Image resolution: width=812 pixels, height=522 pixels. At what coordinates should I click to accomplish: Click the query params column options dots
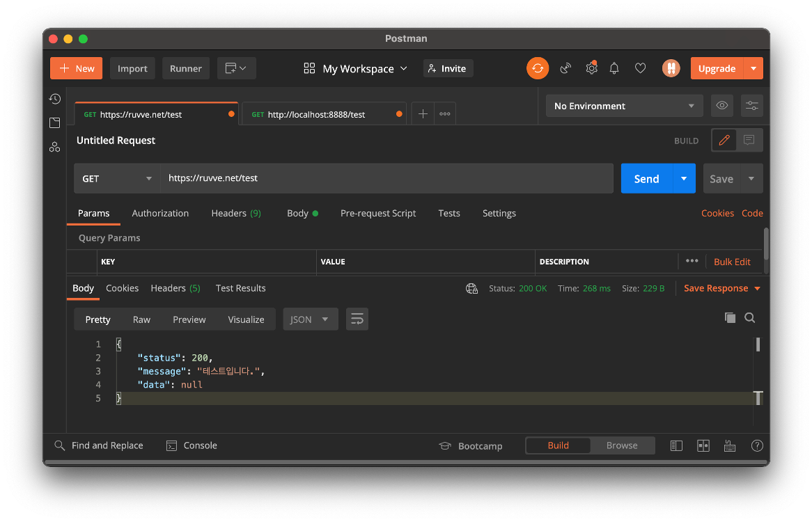[692, 261]
